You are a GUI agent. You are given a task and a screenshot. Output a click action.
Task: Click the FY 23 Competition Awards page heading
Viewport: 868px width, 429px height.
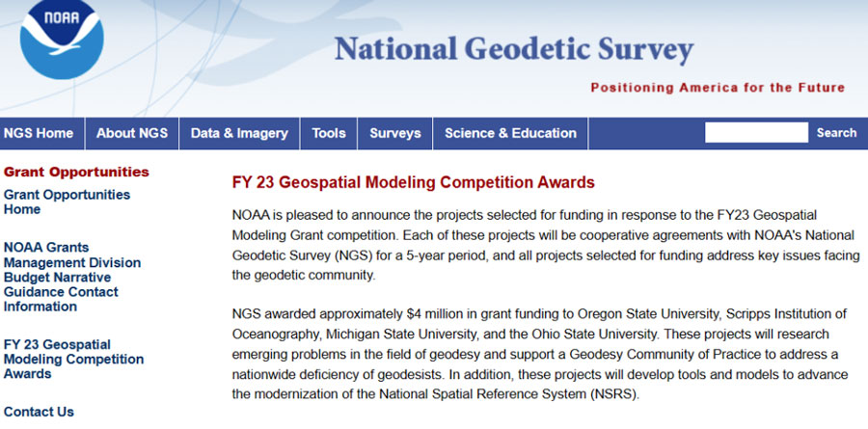[414, 182]
